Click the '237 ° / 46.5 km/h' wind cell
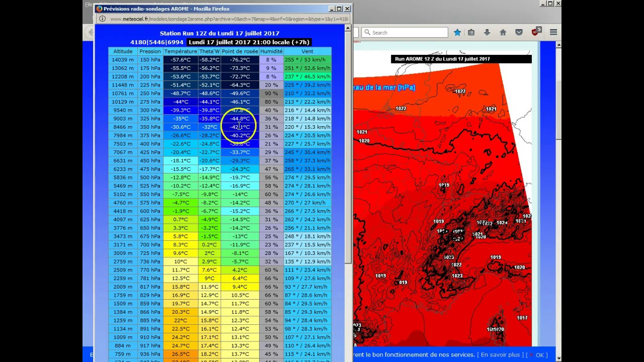This screenshot has width=644, height=362. [x=307, y=76]
